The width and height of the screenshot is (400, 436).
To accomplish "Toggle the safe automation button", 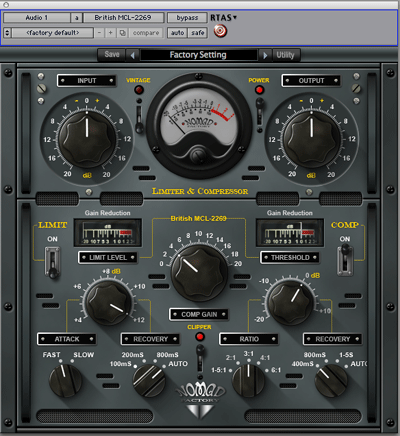I will 198,33.
